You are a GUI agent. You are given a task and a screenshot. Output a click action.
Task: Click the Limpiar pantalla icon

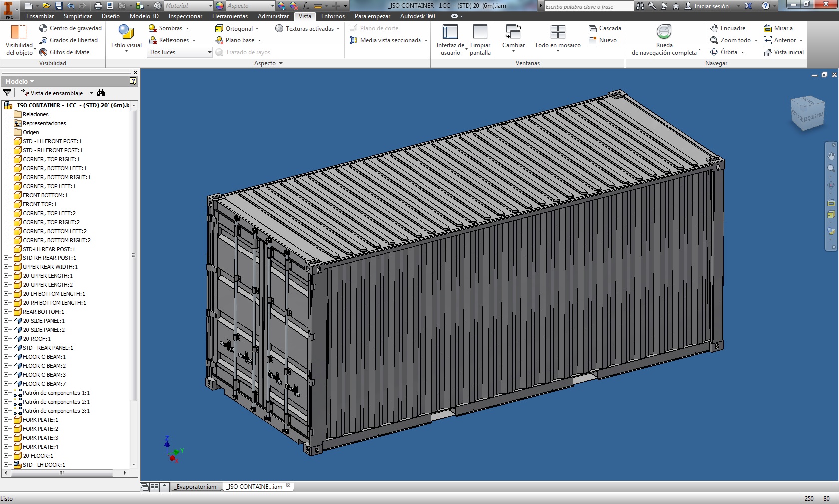480,32
